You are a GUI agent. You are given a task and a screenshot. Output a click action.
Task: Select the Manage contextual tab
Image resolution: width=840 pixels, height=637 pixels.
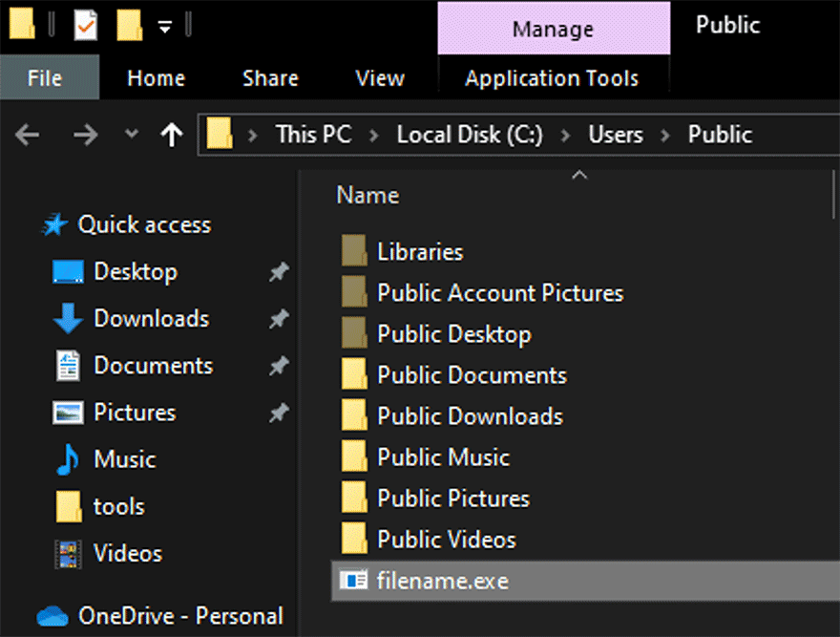554,29
